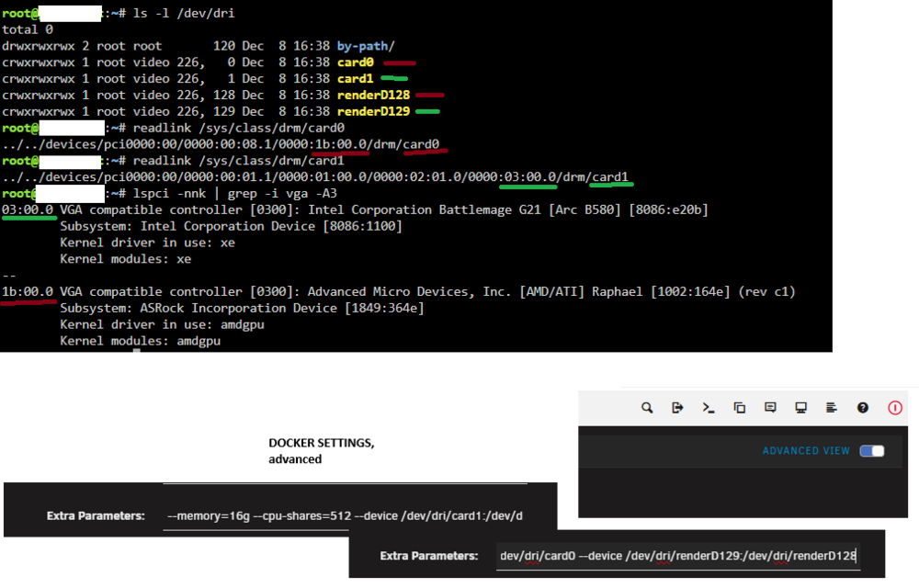The width and height of the screenshot is (919, 588).
Task: Click the question mark help icon
Action: tap(862, 408)
